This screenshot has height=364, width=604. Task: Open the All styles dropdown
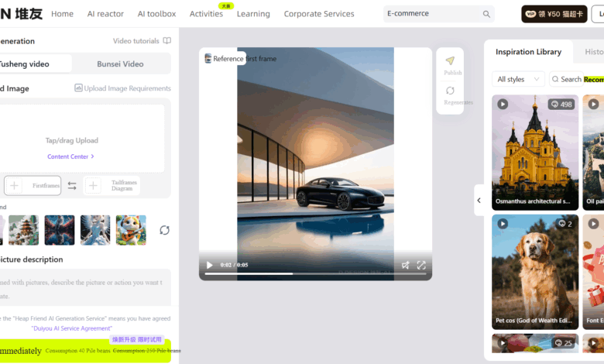518,79
